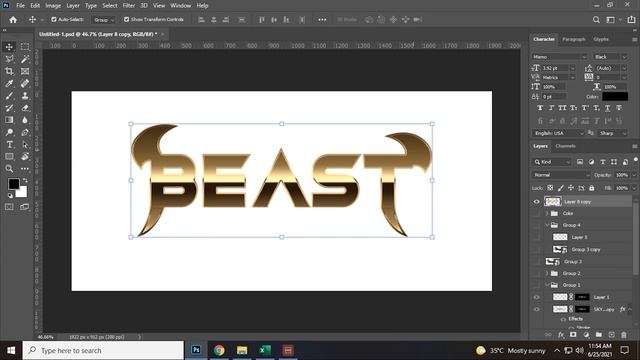
Task: Select the Move tool in the toolbox
Action: point(9,47)
